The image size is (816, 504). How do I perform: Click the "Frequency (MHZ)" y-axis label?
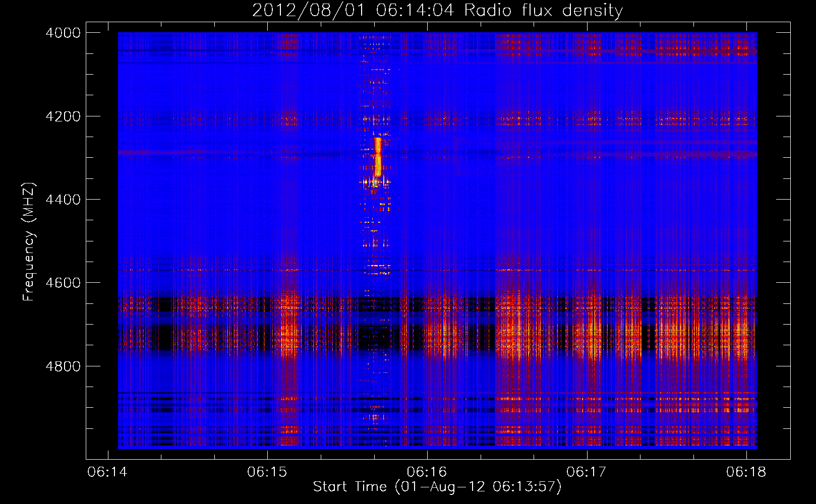tap(29, 242)
